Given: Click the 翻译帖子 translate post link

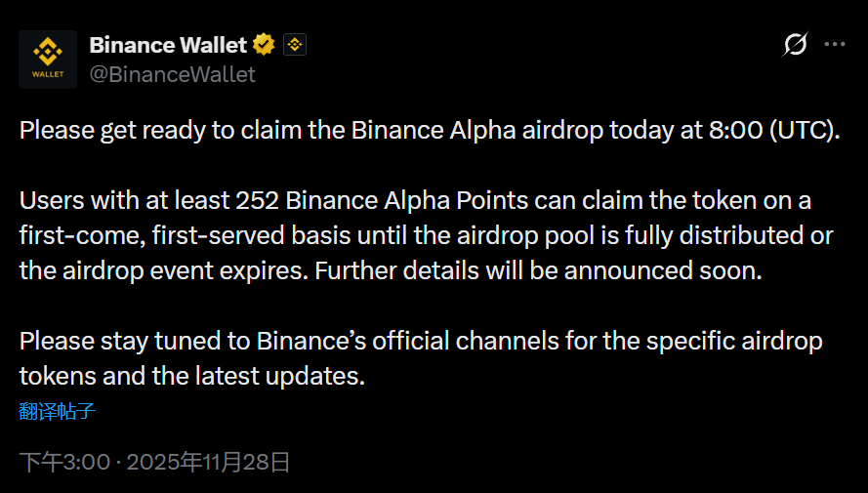Looking at the screenshot, I should (x=57, y=411).
